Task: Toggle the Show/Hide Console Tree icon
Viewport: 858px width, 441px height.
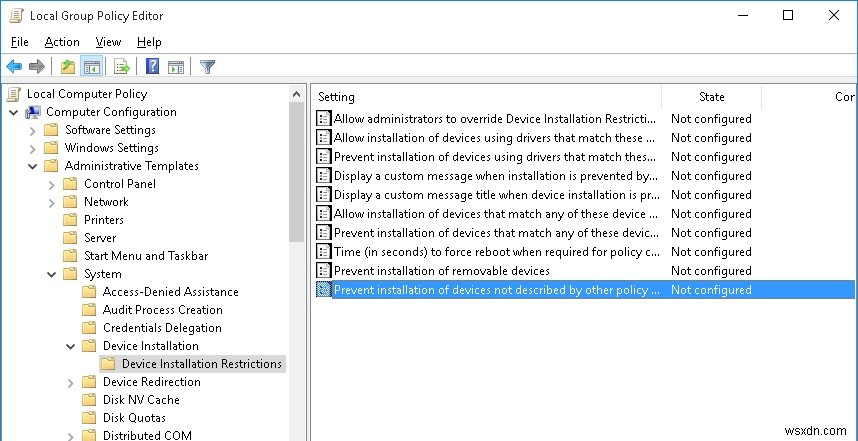Action: coord(91,67)
